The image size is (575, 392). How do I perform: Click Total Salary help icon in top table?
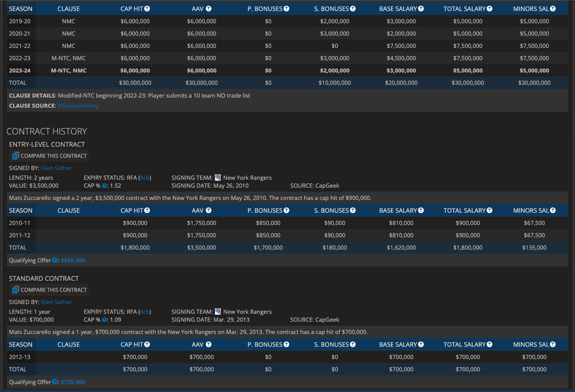(489, 8)
